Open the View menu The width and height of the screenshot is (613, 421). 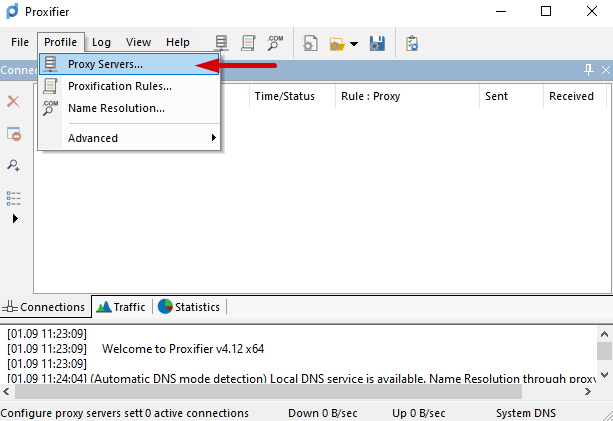(138, 42)
